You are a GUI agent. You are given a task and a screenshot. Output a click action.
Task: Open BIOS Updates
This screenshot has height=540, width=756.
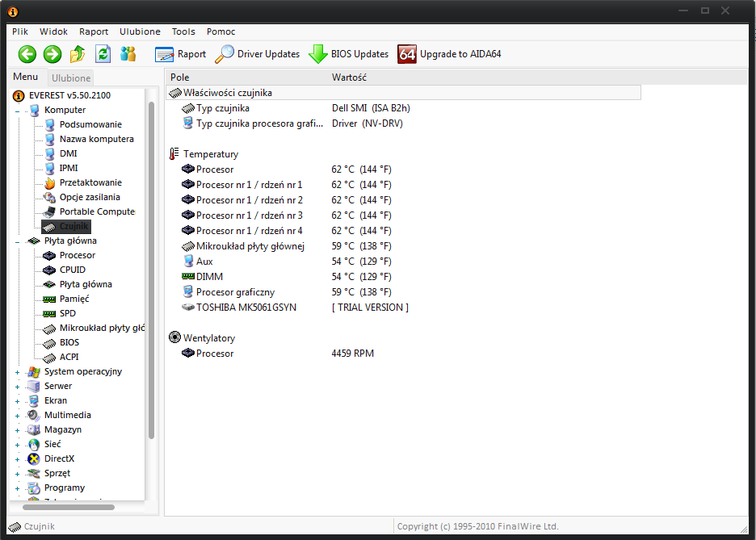(349, 54)
